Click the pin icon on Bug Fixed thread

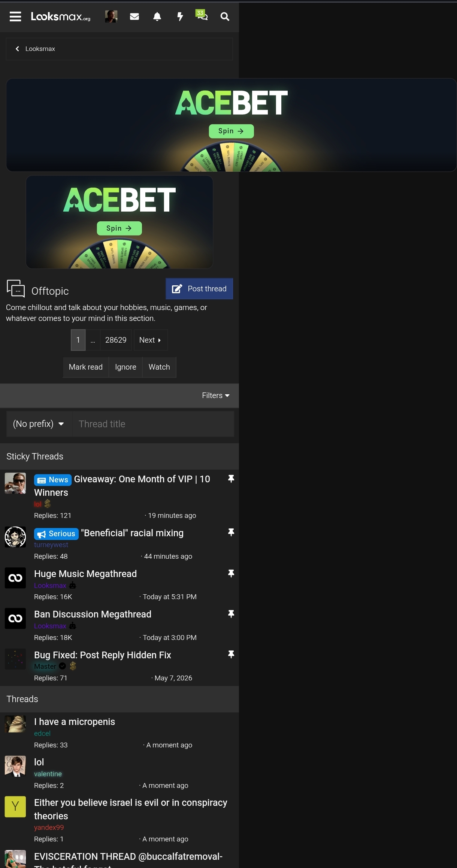[x=231, y=654]
